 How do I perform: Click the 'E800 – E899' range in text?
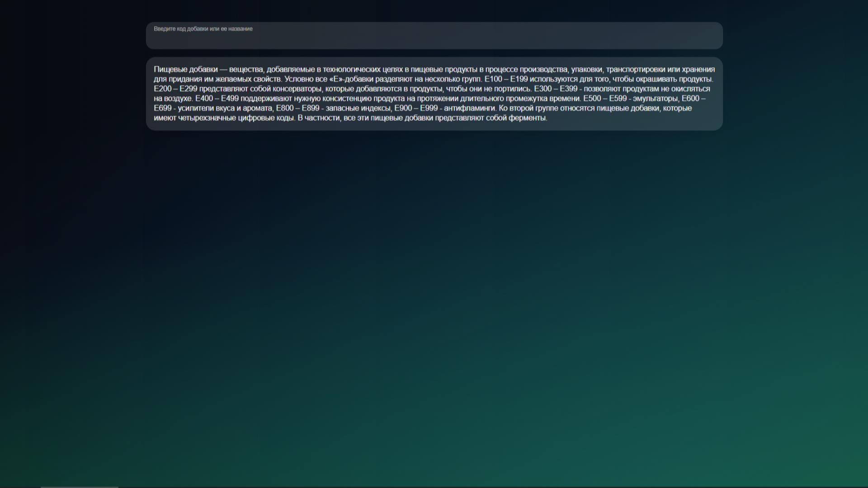click(297, 108)
